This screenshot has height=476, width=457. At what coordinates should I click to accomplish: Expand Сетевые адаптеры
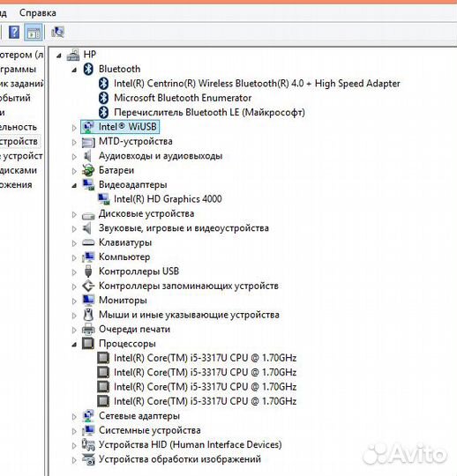(x=74, y=417)
